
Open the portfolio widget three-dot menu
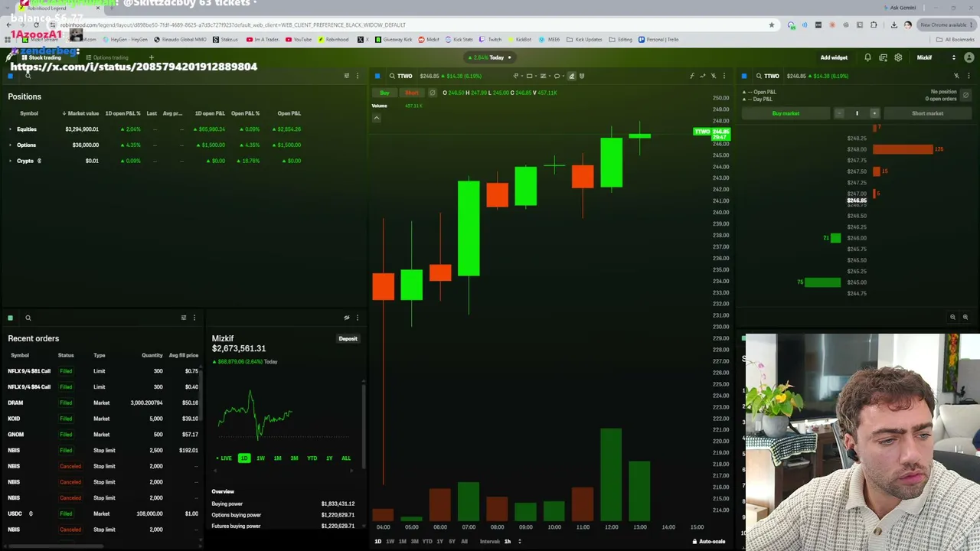[x=357, y=318]
